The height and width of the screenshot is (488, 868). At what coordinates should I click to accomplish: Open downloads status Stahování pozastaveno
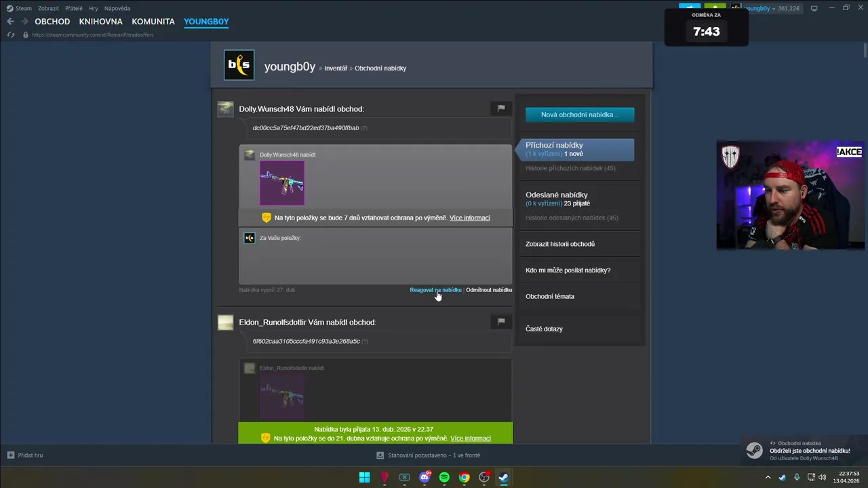pos(429,455)
